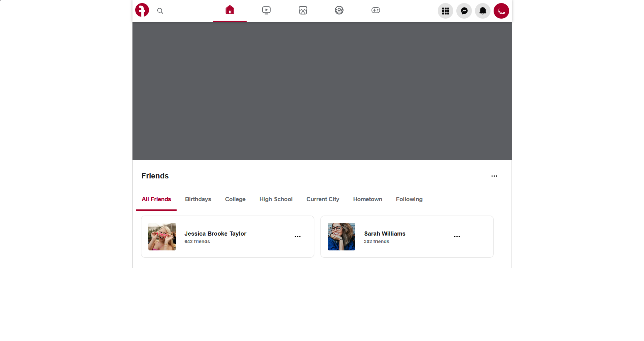Click the 302 friends text
This screenshot has width=644, height=341.
pos(376,241)
